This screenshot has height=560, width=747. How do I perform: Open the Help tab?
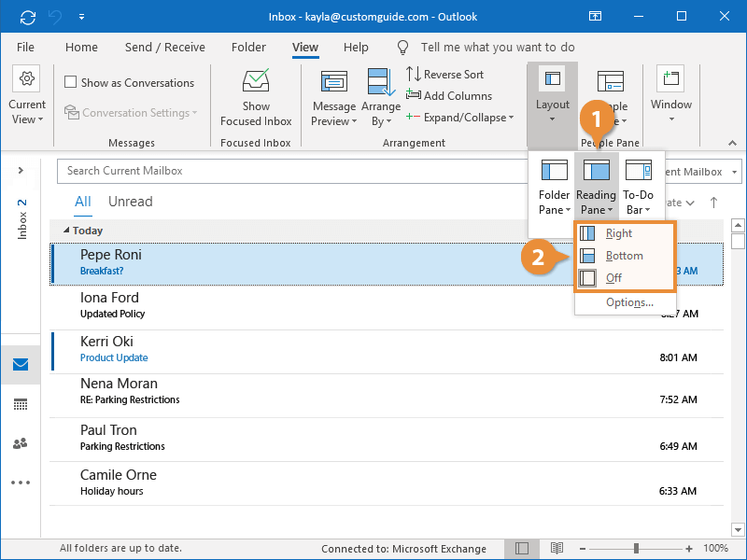(x=356, y=48)
